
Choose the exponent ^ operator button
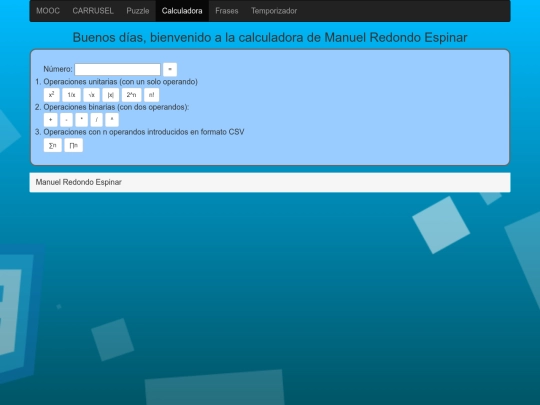point(112,120)
